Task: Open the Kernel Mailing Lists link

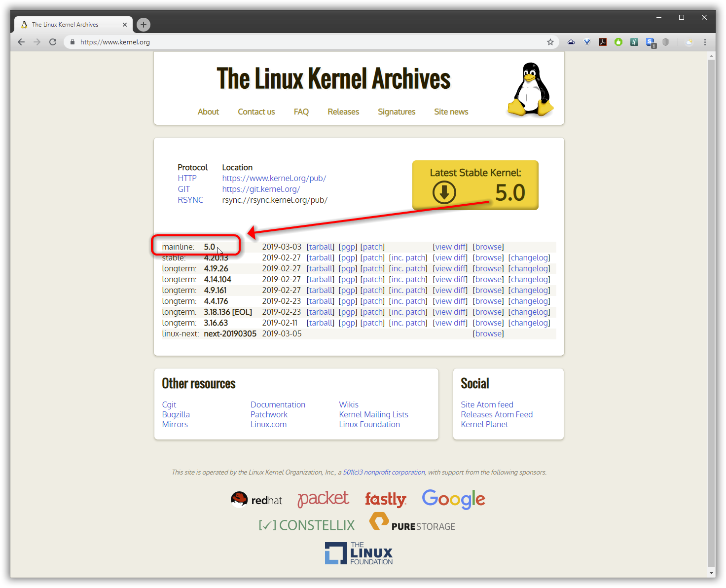Action: [373, 415]
